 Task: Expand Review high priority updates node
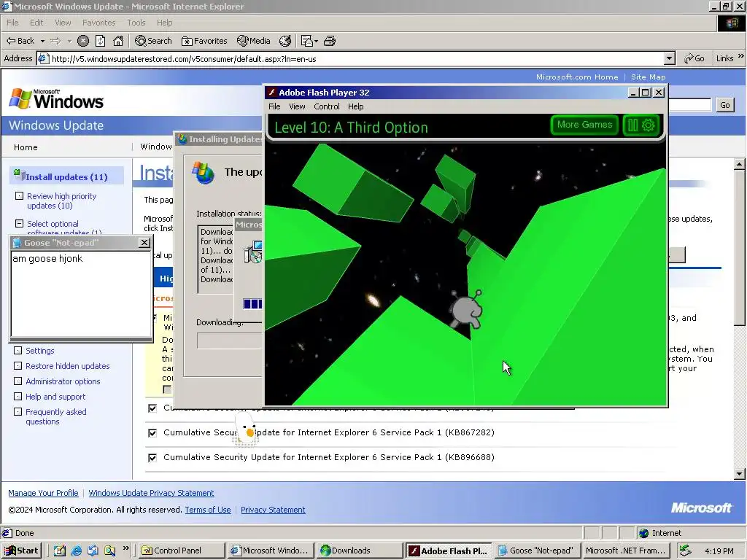point(19,195)
